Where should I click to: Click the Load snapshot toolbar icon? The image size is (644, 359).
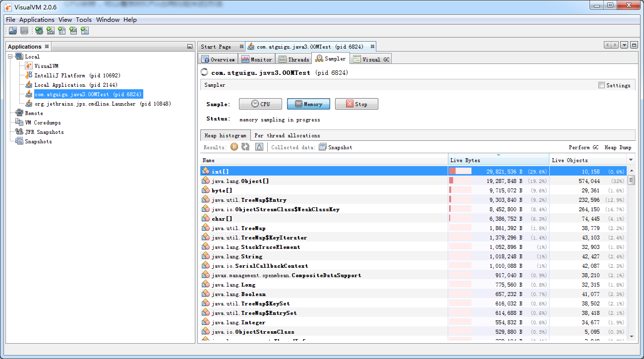(x=13, y=31)
